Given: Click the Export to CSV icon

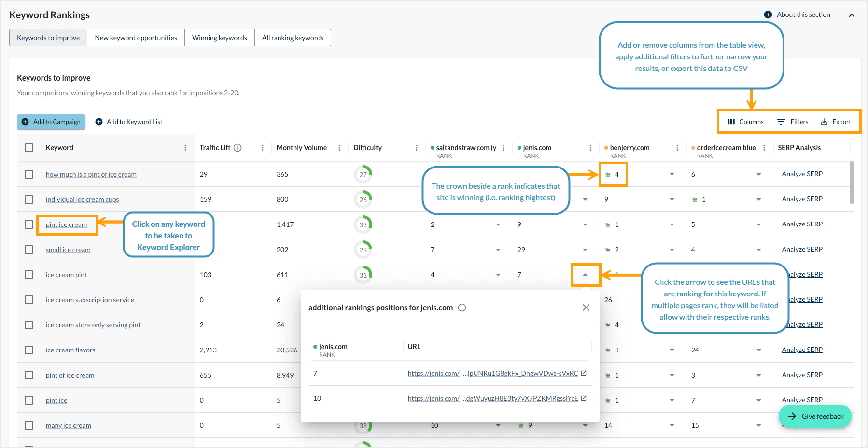Looking at the screenshot, I should tap(824, 122).
